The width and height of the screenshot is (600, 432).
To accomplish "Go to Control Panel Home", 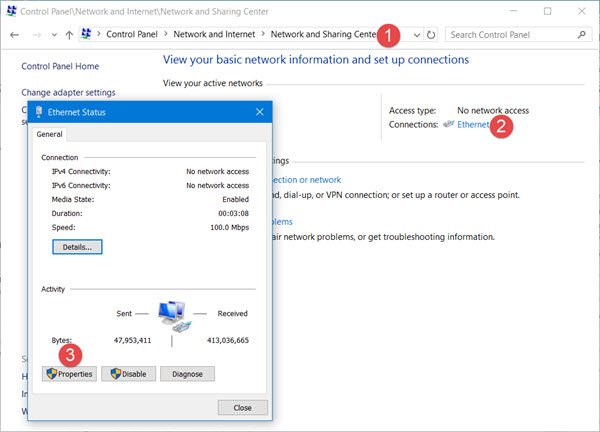I will click(x=60, y=67).
